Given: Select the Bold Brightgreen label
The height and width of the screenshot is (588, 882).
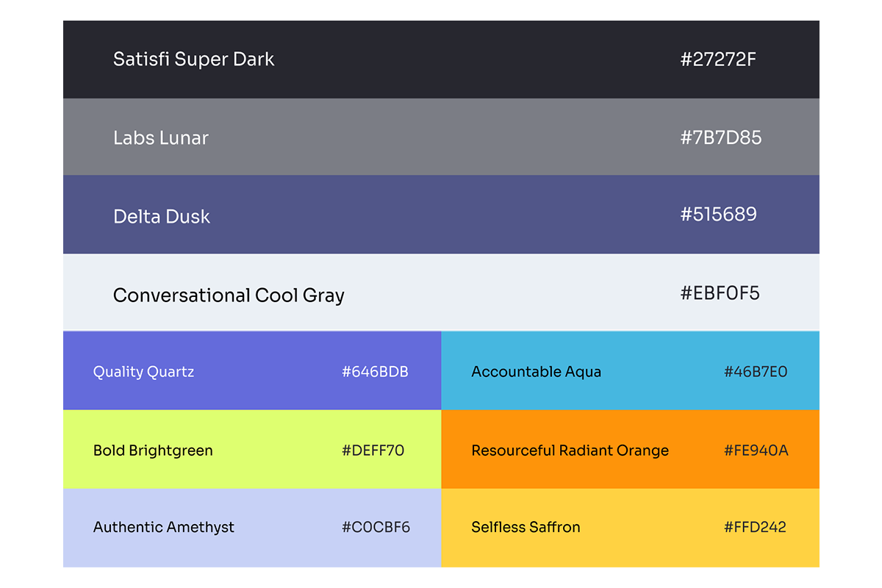Looking at the screenshot, I should 153,451.
